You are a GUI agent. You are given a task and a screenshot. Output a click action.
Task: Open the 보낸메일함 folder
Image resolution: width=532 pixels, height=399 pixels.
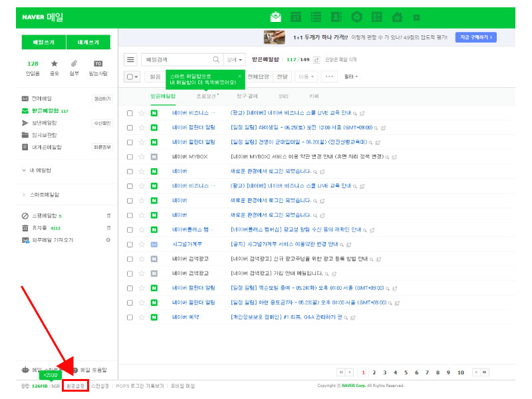point(44,123)
